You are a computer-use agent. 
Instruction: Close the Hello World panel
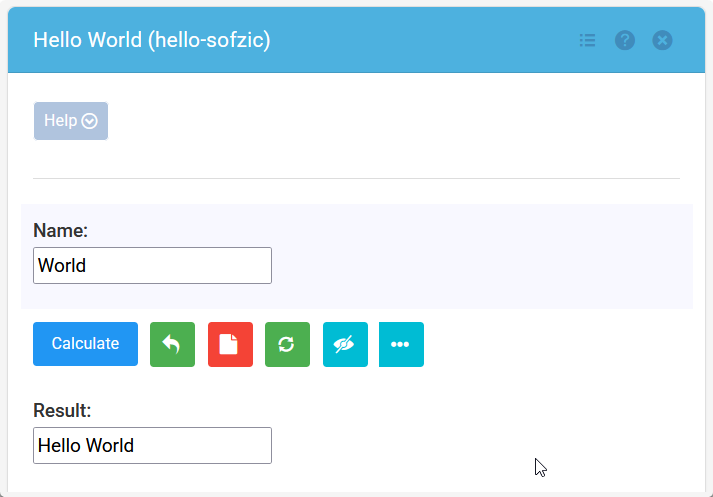662,40
